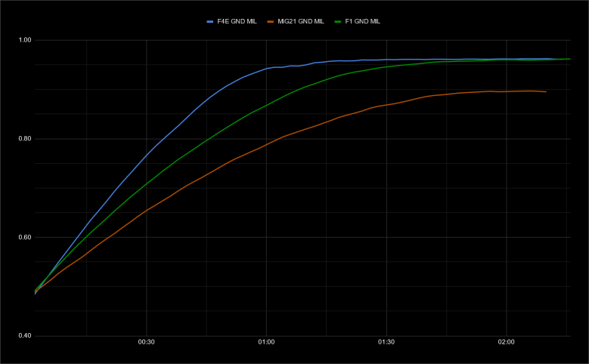Click the 02:00 x-axis time label
The image size is (589, 364).
pos(506,342)
